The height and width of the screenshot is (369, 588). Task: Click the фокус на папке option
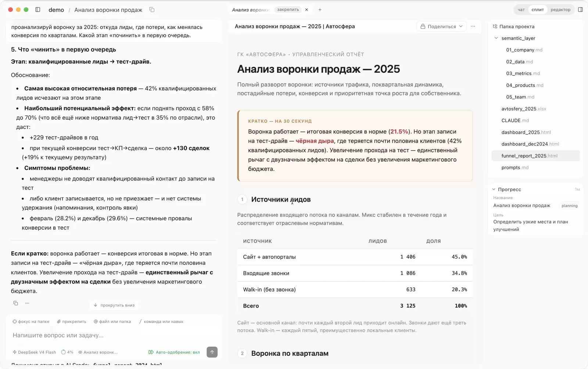(x=31, y=321)
